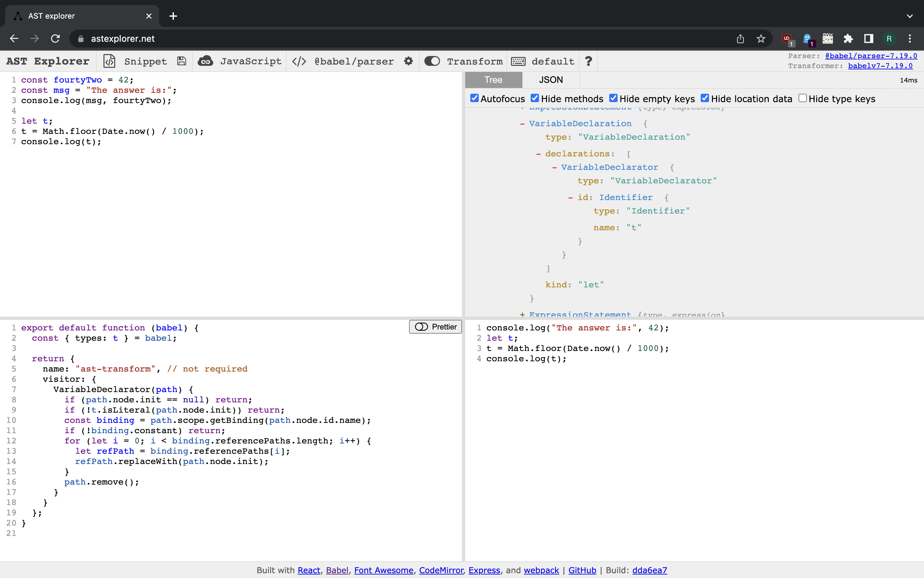Click the browser forward arrow
Viewport: 924px width, 578px height.
(35, 39)
